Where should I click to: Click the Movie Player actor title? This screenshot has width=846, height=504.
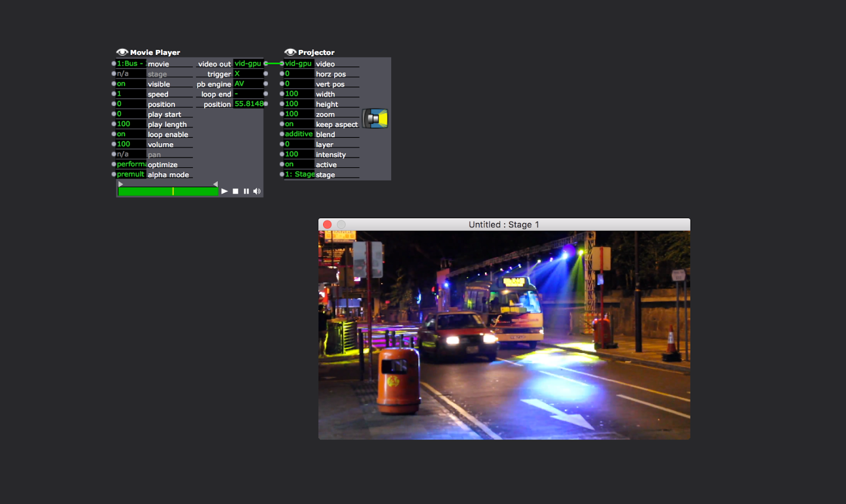point(155,52)
